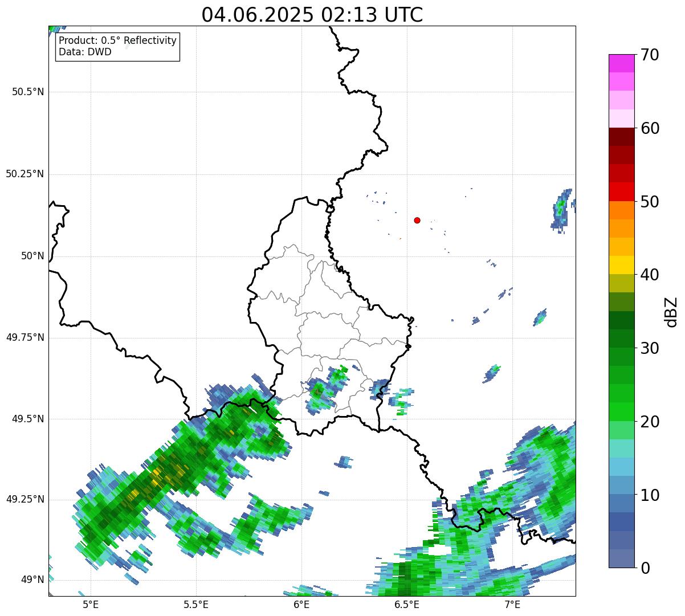685x616 pixels.
Task: Click the 'dBZ' colorbar axis title
Action: pos(671,311)
